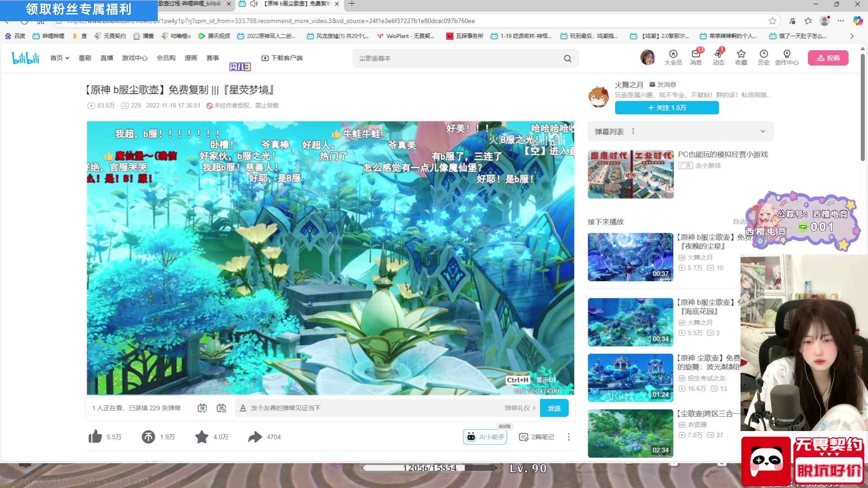
Task: Toggle danmaku display switch
Action: pos(202,408)
